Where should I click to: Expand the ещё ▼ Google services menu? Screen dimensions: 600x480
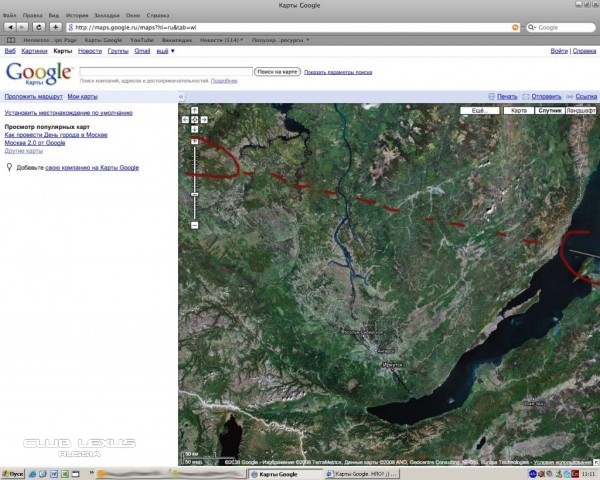click(164, 49)
